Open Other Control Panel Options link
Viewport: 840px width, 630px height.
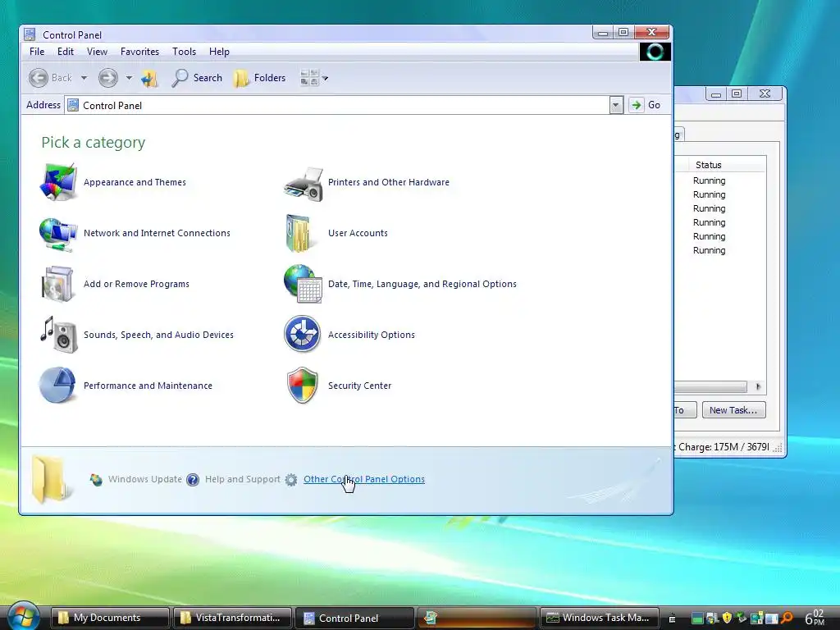click(x=364, y=479)
